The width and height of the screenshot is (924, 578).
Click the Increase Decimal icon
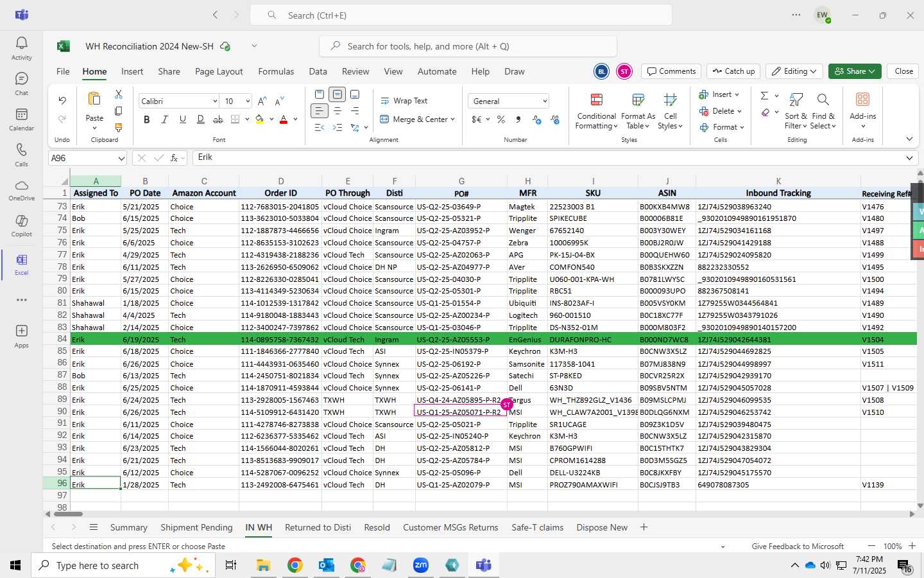537,119
